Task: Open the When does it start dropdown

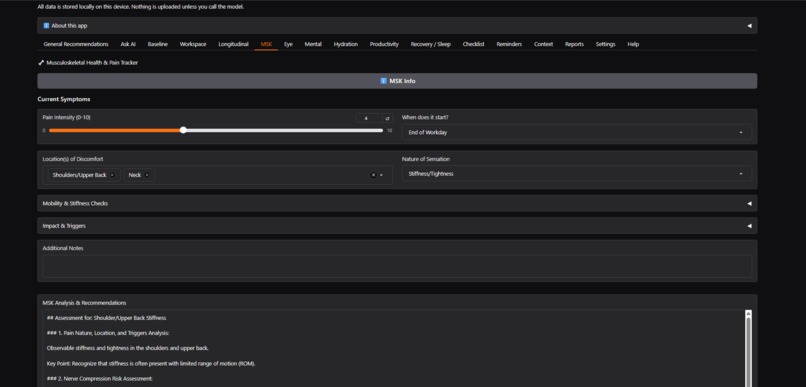Action: coord(577,133)
